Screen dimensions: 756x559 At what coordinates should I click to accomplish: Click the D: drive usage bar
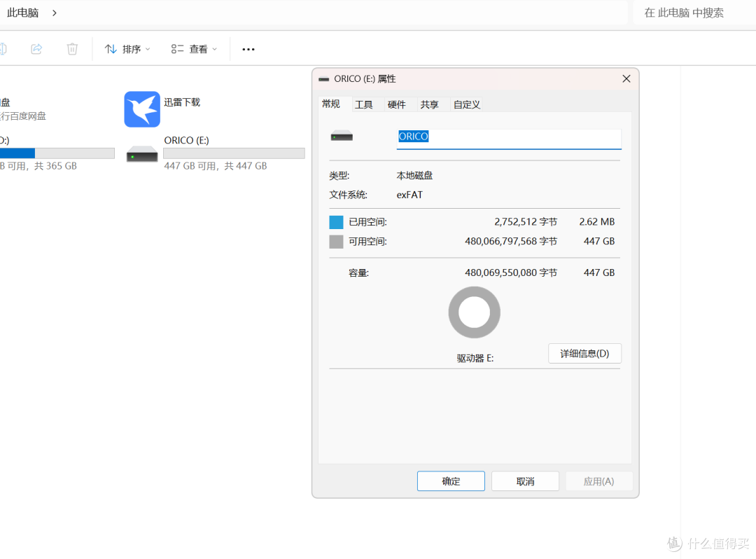pyautogui.click(x=57, y=153)
